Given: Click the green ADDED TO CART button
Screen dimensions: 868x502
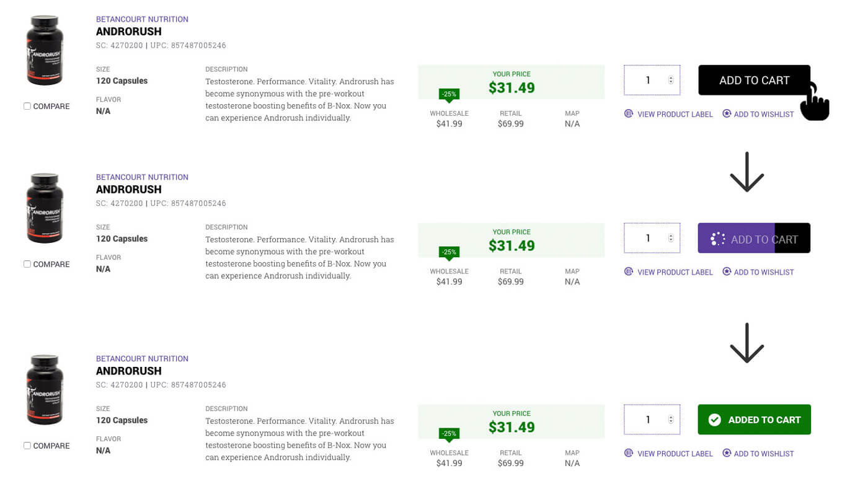Looking at the screenshot, I should coord(753,420).
